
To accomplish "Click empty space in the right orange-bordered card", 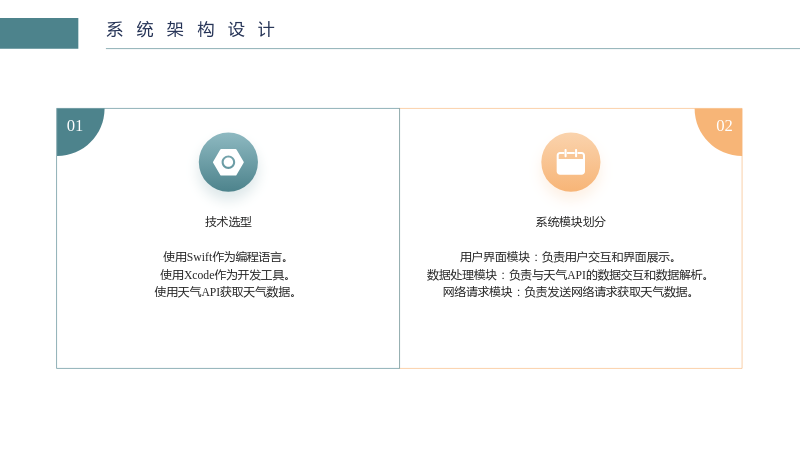I will 570,334.
